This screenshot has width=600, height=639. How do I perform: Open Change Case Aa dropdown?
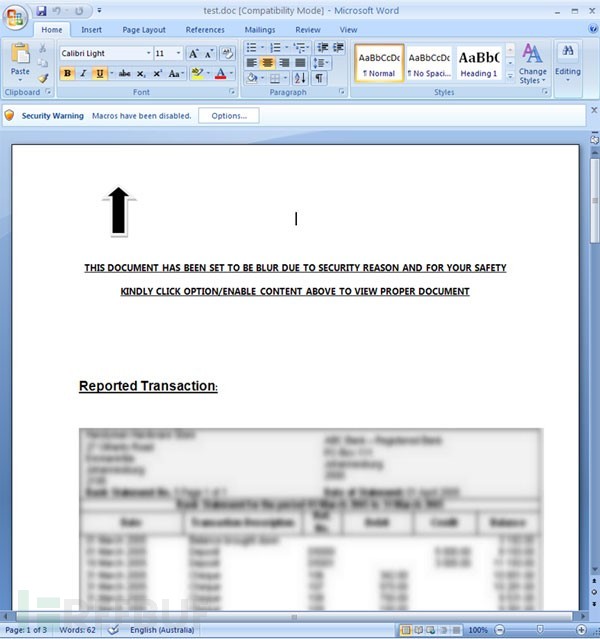click(176, 74)
